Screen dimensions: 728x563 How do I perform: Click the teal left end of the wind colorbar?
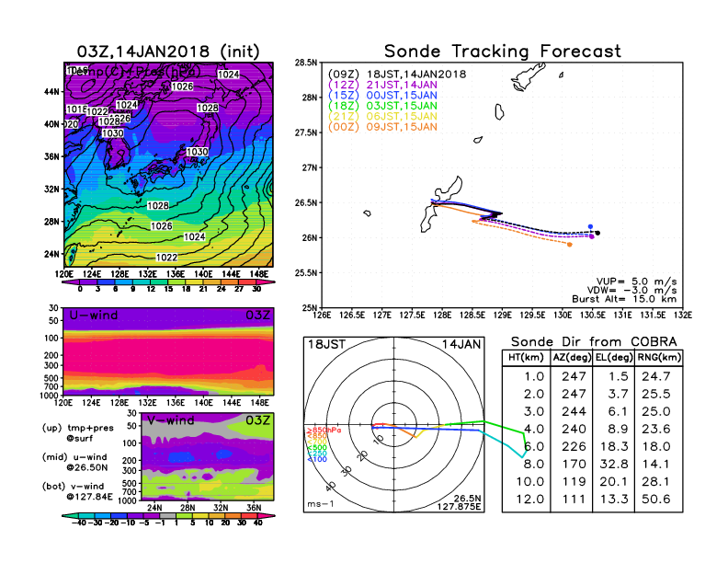pos(71,515)
